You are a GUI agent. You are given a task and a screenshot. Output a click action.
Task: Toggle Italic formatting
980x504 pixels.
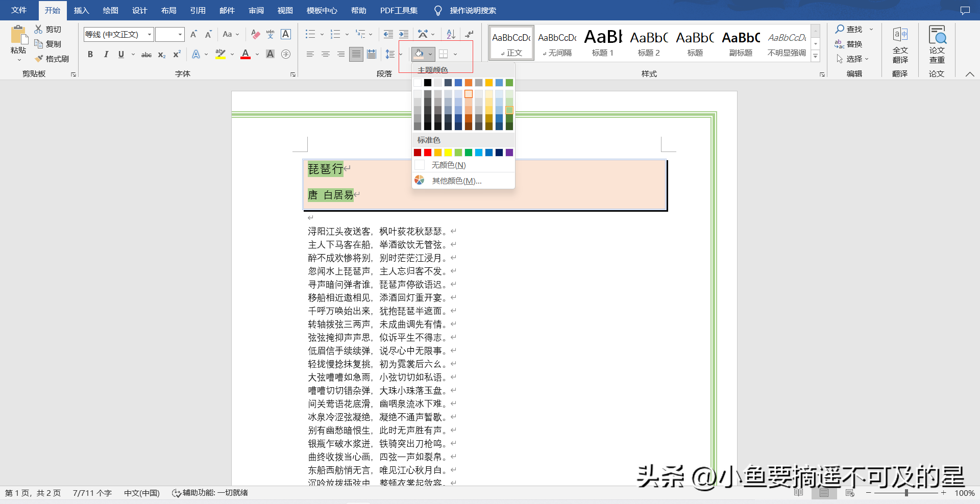click(x=106, y=54)
